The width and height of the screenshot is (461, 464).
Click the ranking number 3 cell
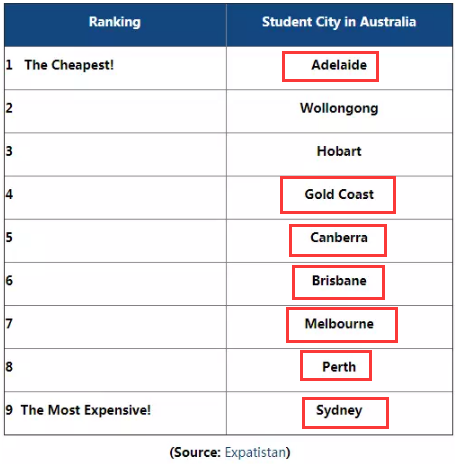(115, 154)
